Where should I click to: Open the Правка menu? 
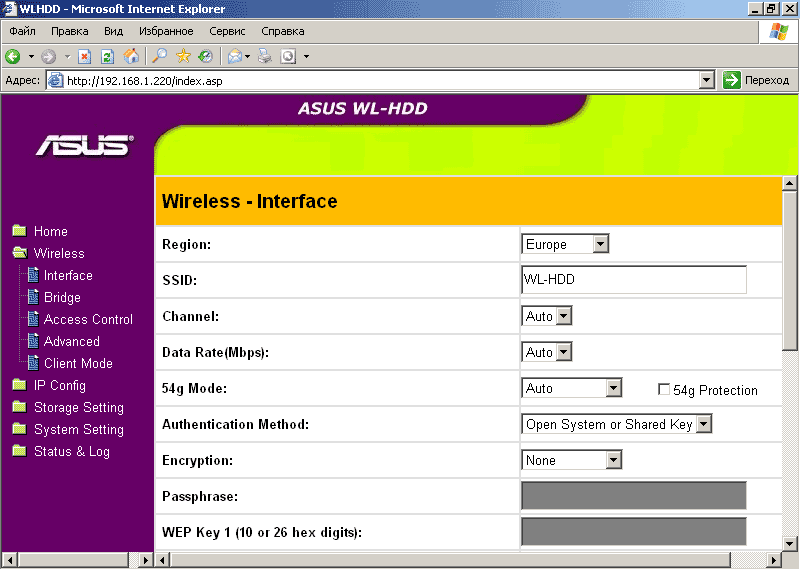[69, 31]
